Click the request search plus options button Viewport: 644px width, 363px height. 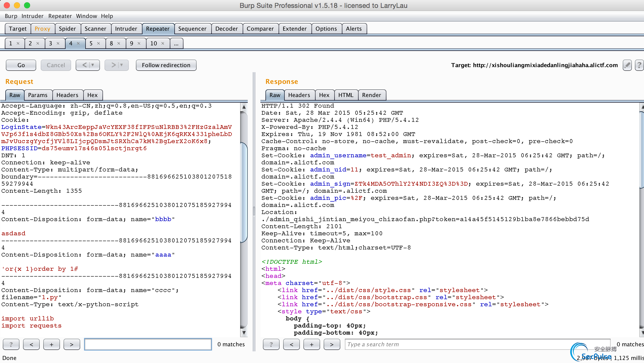tap(52, 344)
